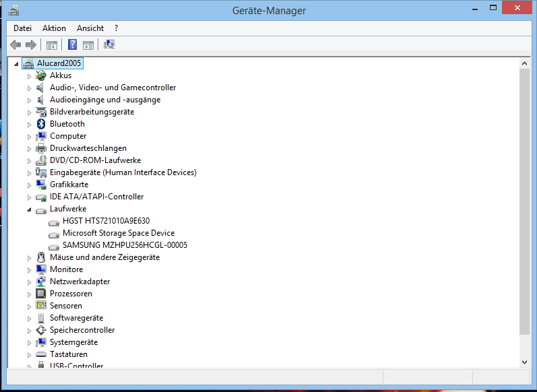Click the Grafikkarte display adapter icon
This screenshot has height=392, width=537.
pyautogui.click(x=41, y=185)
